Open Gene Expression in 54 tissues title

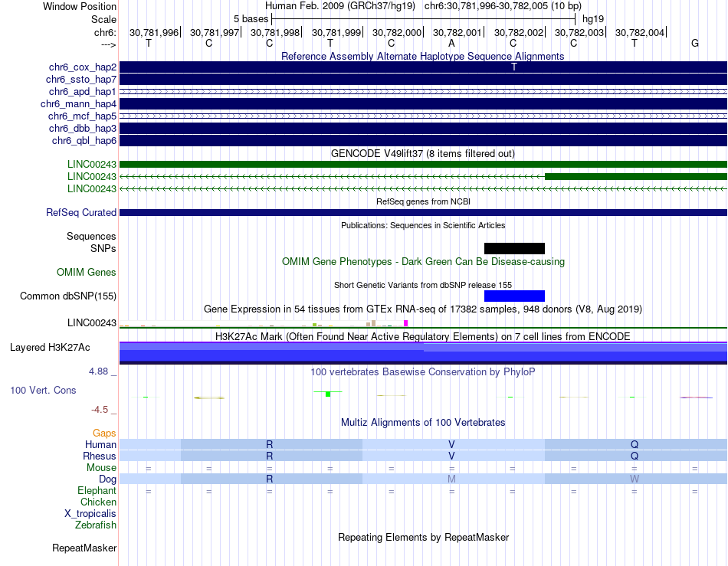point(423,309)
